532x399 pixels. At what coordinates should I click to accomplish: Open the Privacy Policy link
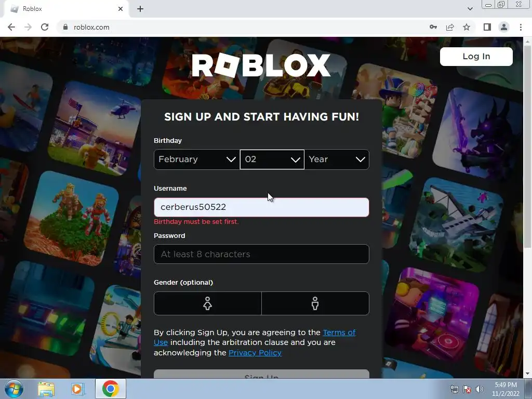click(x=255, y=353)
